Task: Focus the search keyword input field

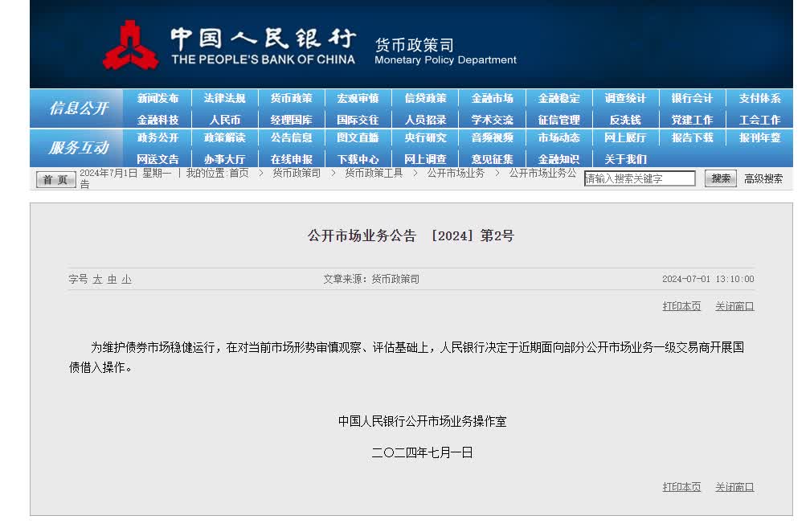Action: (640, 178)
